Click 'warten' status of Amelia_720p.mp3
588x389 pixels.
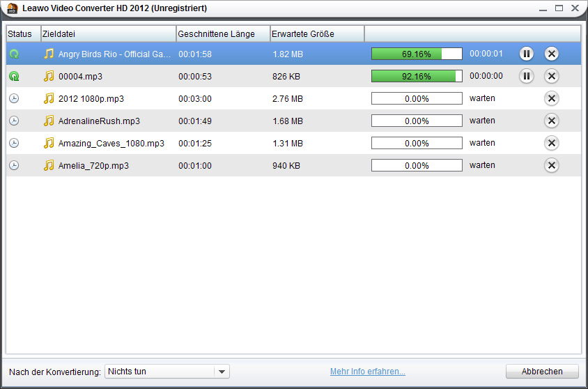(x=482, y=165)
